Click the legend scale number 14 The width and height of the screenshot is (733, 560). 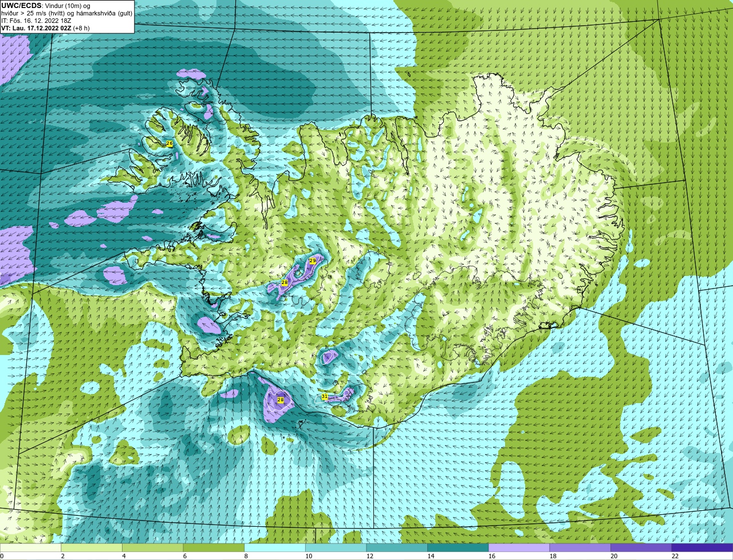[x=431, y=556]
